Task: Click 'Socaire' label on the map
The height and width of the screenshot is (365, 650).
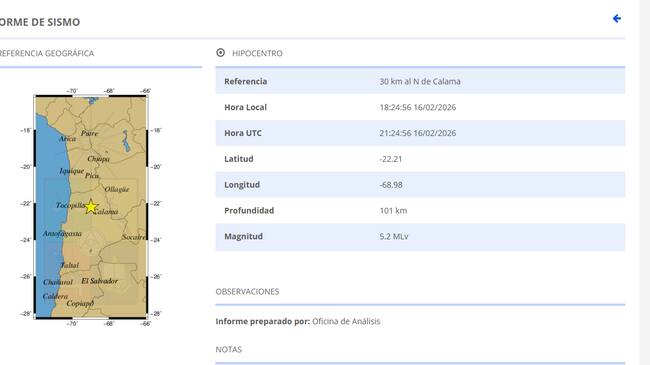Action: (133, 237)
